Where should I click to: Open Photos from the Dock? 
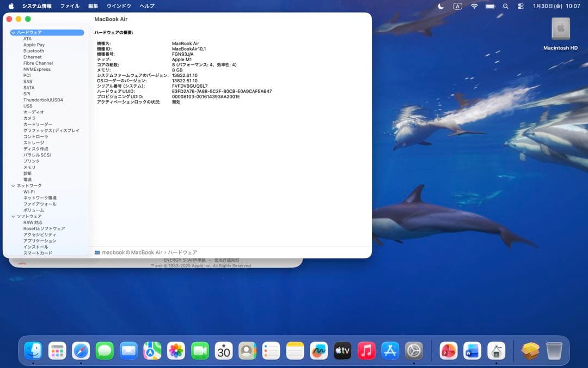176,352
